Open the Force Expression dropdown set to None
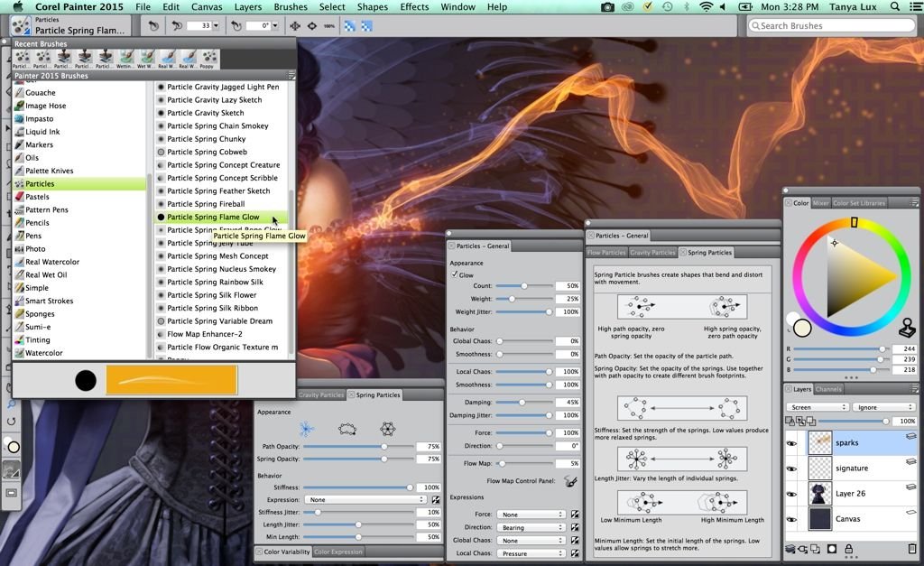This screenshot has width=924, height=566. [x=531, y=513]
